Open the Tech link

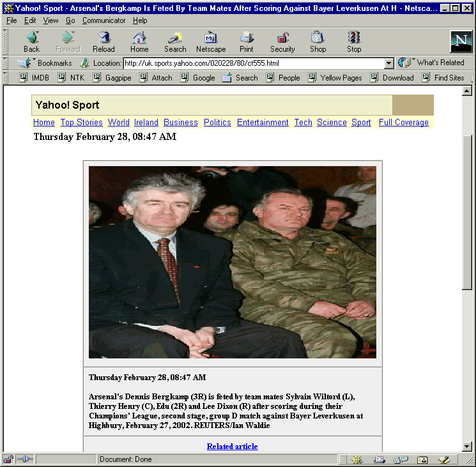(x=303, y=122)
